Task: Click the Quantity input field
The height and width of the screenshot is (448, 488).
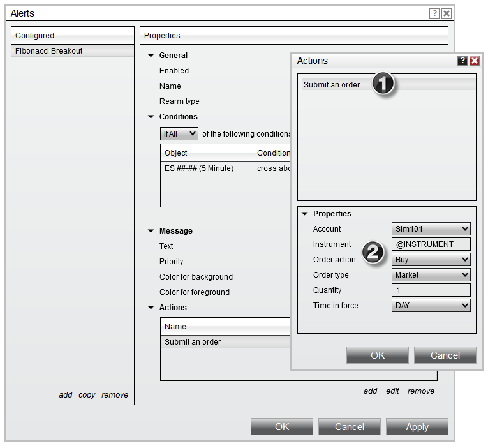Action: [x=431, y=290]
